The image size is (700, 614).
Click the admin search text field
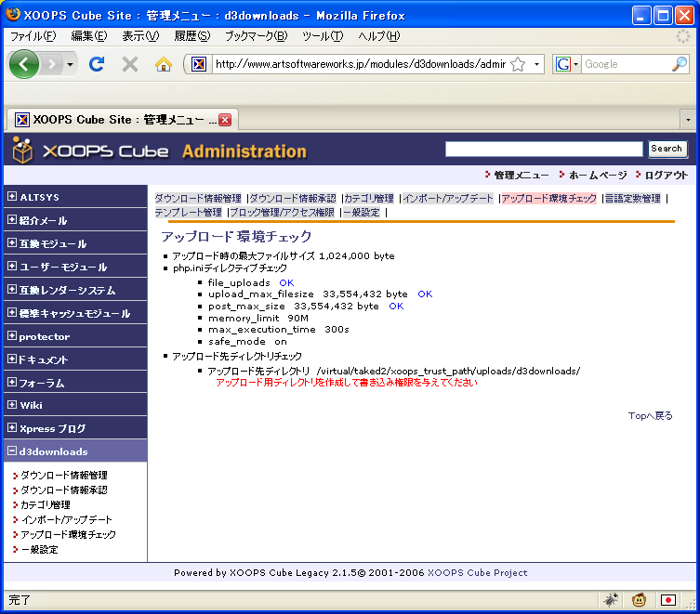click(544, 149)
